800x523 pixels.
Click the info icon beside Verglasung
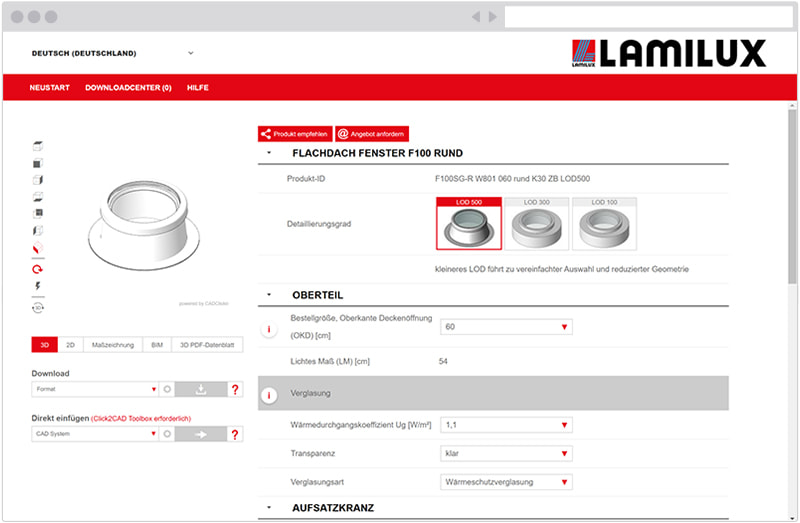pyautogui.click(x=269, y=395)
